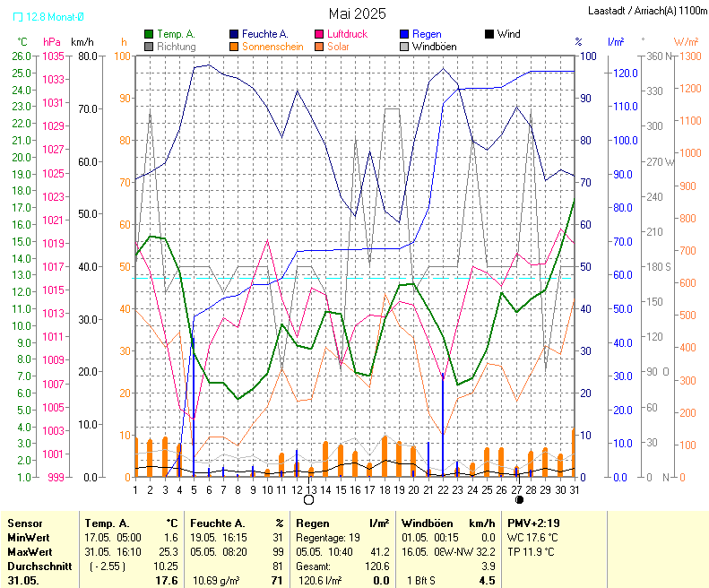
Task: Click the orange Sonnenschein legend square
Action: [234, 46]
